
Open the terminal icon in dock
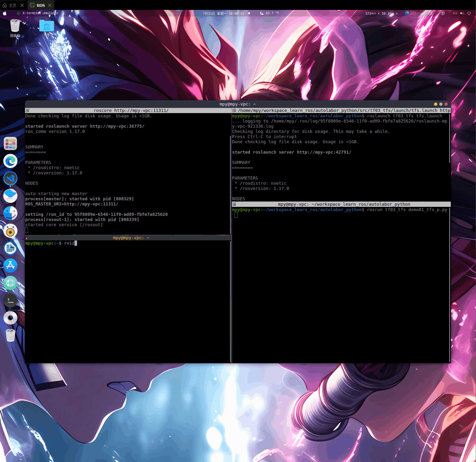point(10,301)
